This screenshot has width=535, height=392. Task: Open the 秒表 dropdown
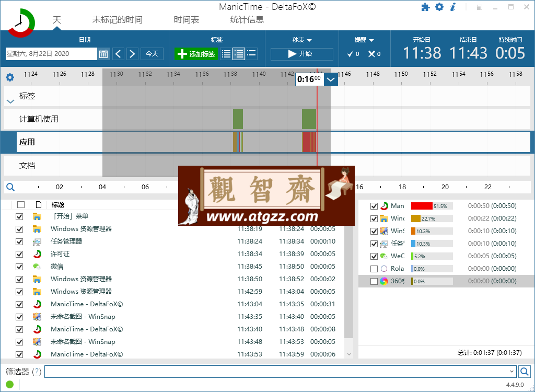(302, 40)
